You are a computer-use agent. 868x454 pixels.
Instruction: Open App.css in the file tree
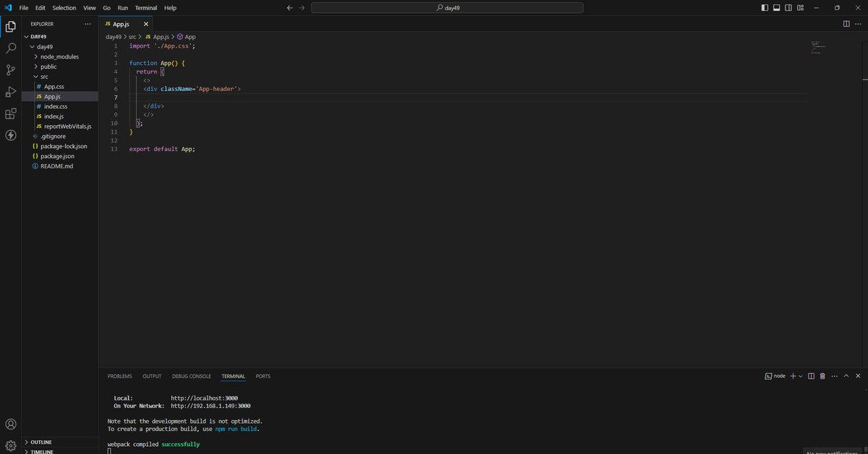coord(60,86)
